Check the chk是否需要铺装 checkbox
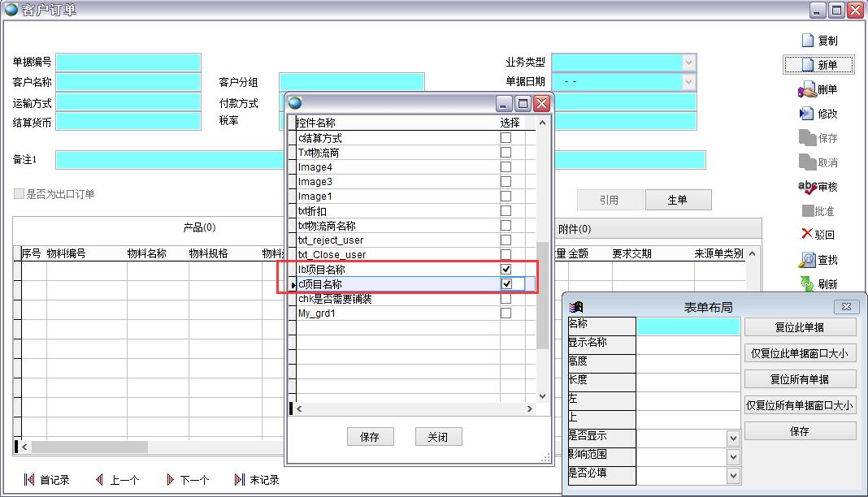Viewport: 868px width, 497px height. tap(506, 299)
